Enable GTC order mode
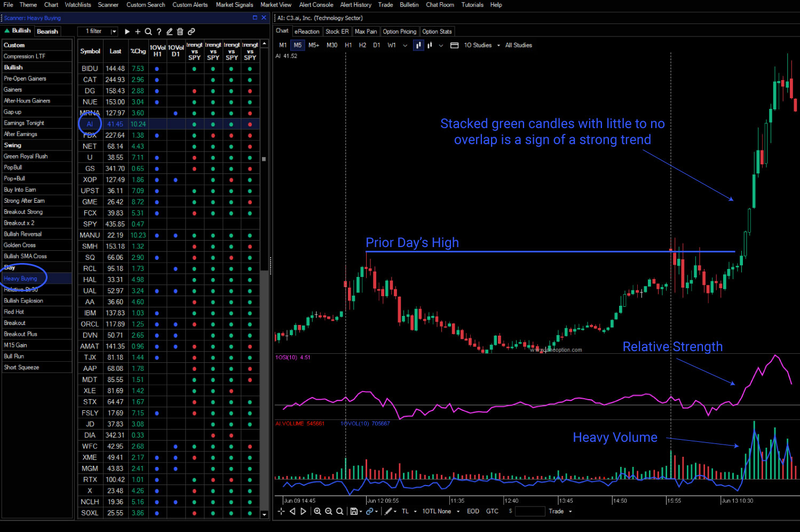 click(492, 511)
